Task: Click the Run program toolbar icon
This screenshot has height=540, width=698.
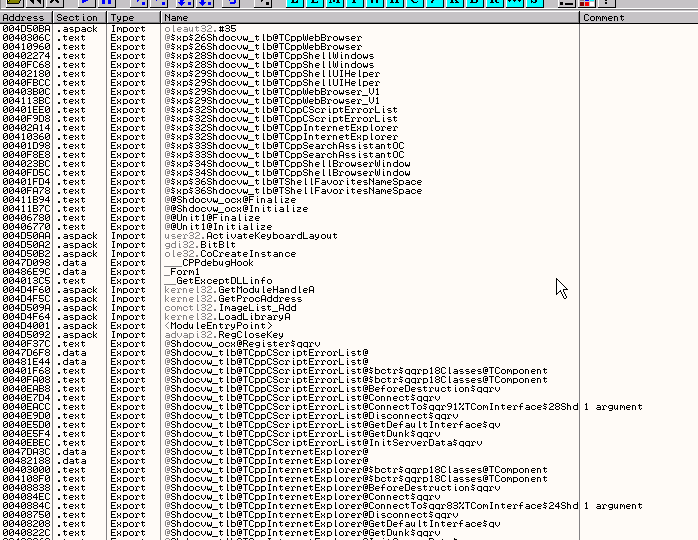Action: 86,3
